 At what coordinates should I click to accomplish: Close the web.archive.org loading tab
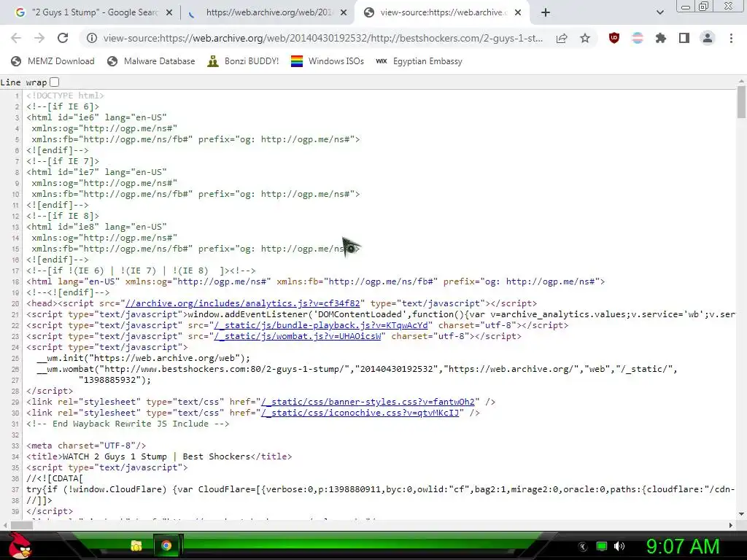click(x=344, y=13)
